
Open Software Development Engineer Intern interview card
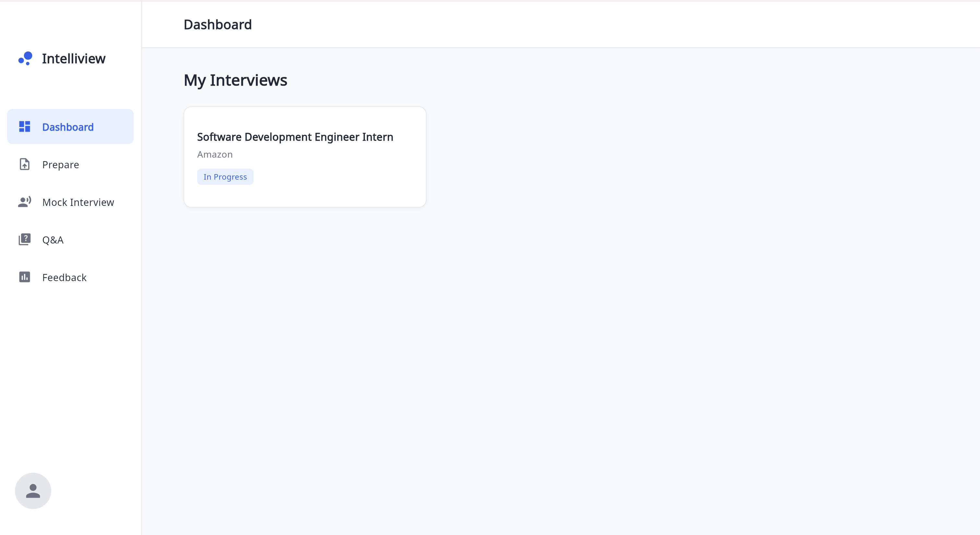click(x=305, y=157)
